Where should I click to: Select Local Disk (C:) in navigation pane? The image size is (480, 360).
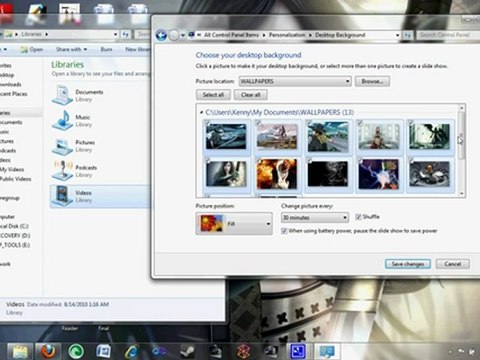(x=14, y=226)
